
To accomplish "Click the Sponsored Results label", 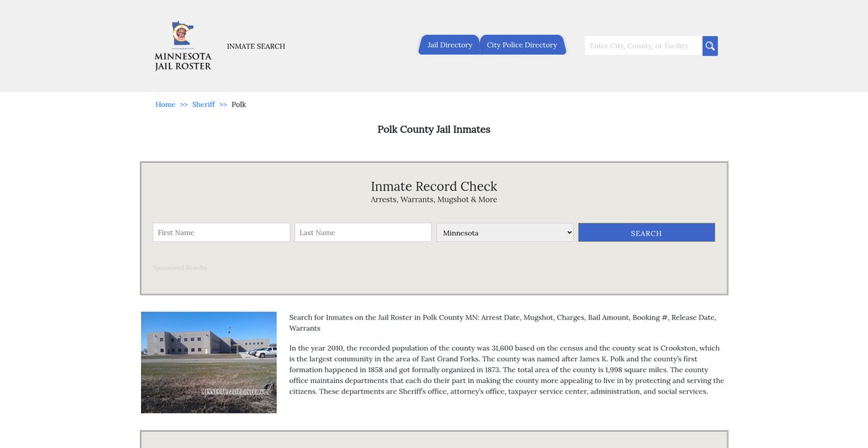I will click(179, 268).
